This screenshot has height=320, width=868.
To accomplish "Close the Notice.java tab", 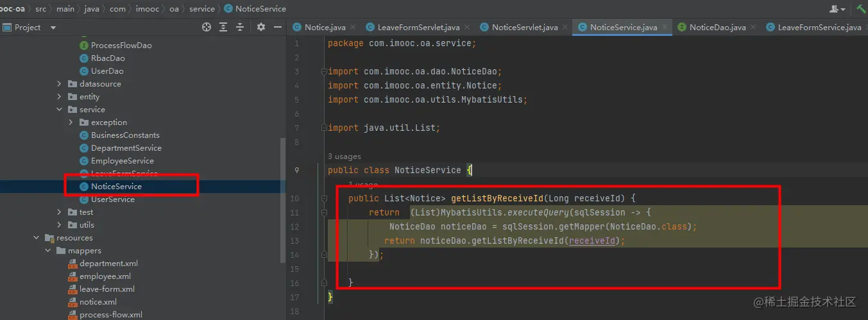I will (x=353, y=28).
